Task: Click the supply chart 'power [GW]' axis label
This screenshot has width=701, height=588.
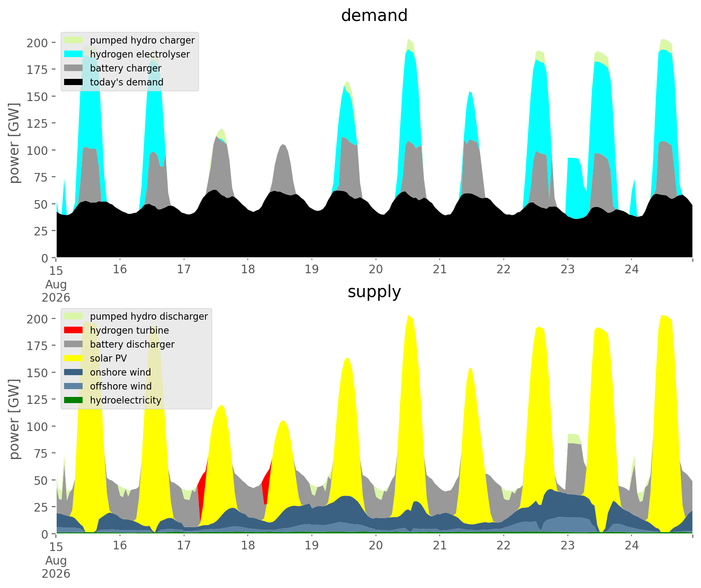Action: tap(14, 420)
